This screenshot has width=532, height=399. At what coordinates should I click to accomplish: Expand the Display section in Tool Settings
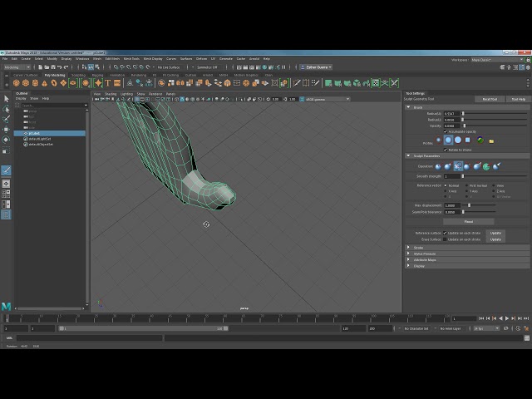(408, 266)
